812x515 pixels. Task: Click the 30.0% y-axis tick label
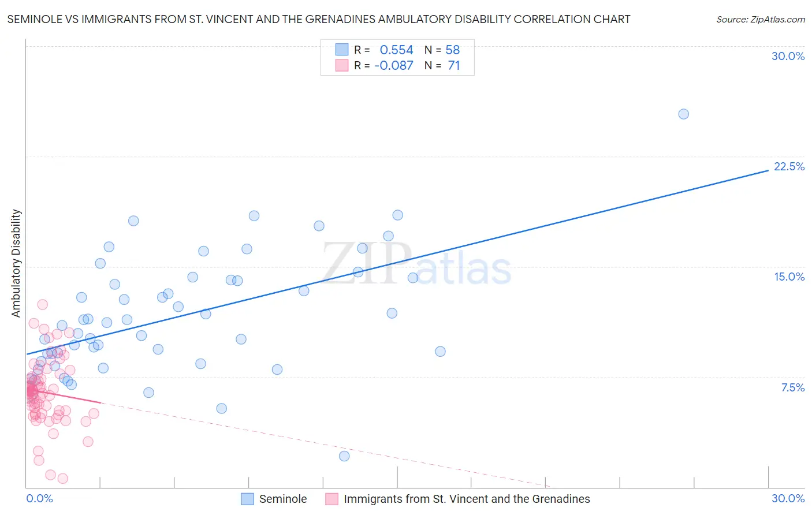(x=788, y=56)
